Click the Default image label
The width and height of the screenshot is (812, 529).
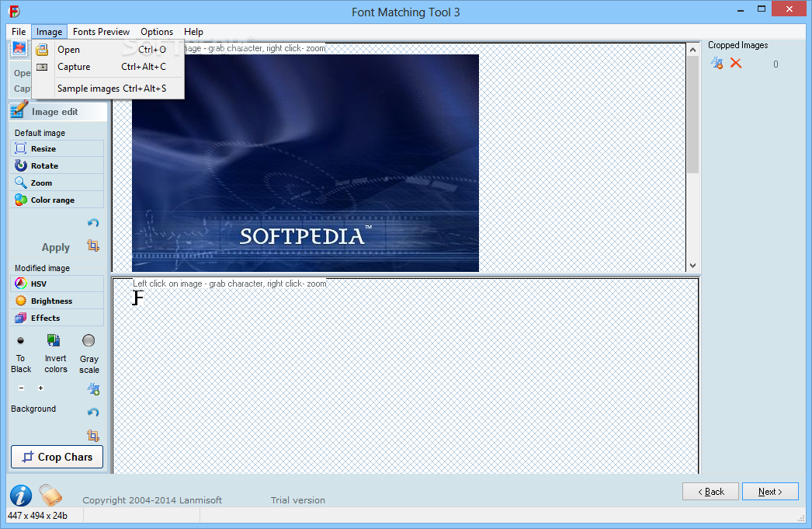[40, 133]
